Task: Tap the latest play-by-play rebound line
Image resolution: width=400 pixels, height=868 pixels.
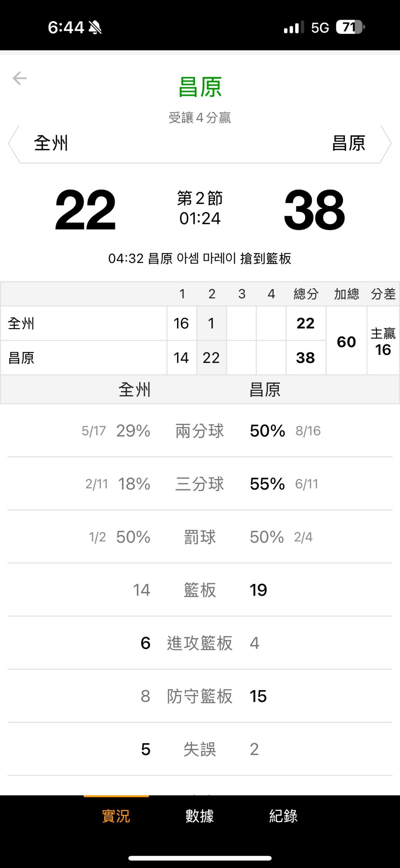Action: (200, 258)
